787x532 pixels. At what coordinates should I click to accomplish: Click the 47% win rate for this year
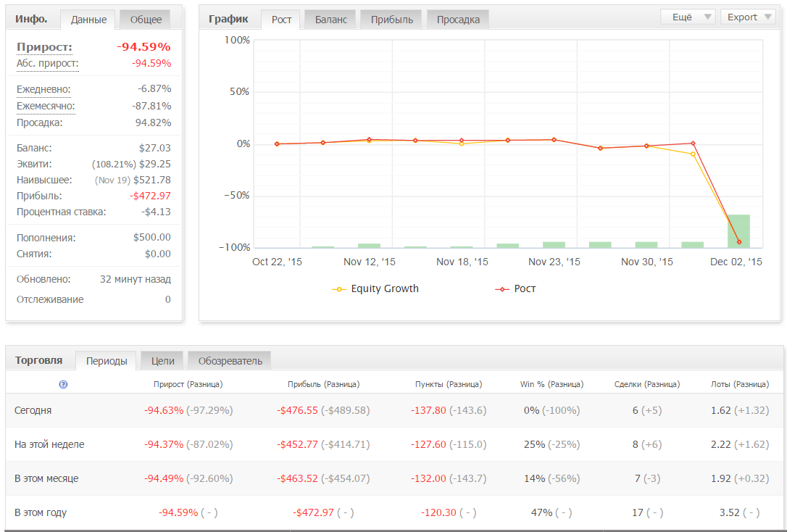pos(541,513)
